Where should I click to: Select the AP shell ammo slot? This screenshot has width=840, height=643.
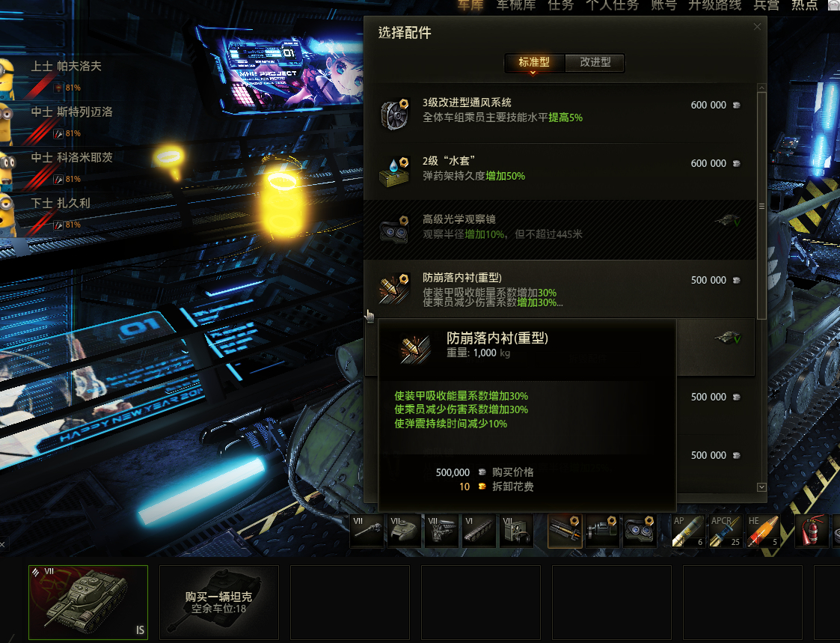click(688, 531)
